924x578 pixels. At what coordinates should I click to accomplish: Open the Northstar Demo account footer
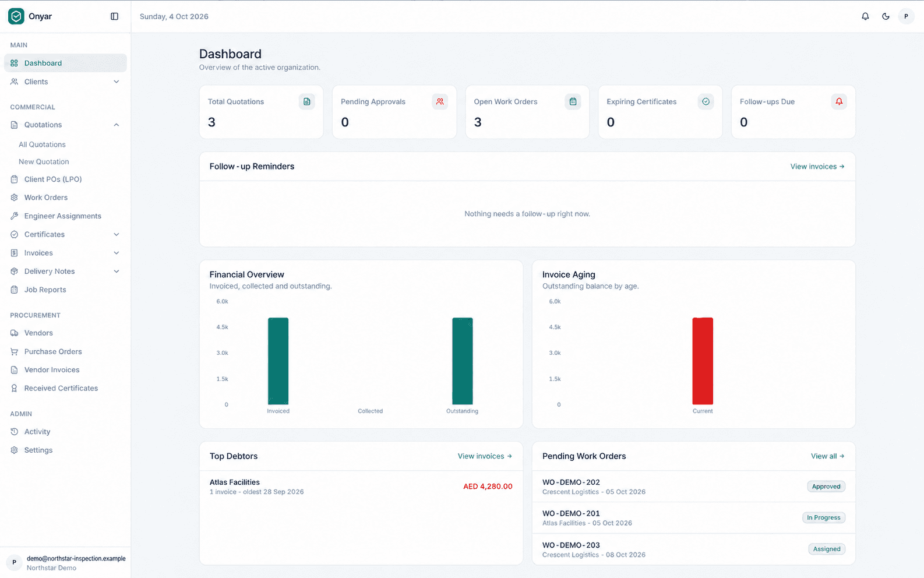point(65,563)
